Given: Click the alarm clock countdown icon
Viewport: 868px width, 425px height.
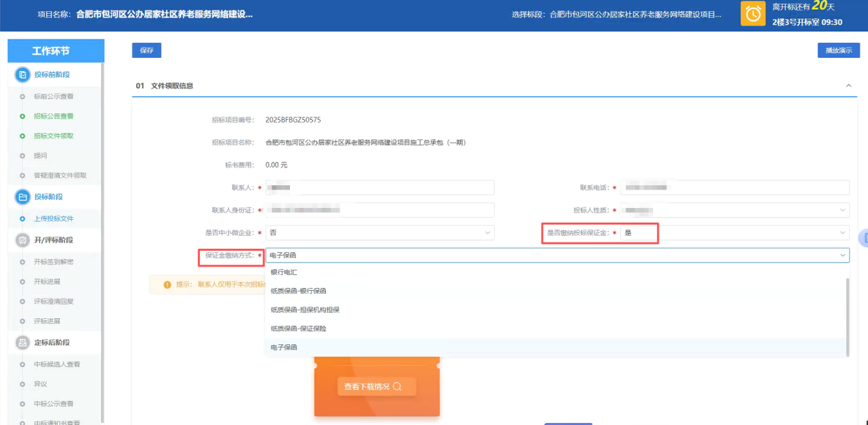Looking at the screenshot, I should 753,14.
